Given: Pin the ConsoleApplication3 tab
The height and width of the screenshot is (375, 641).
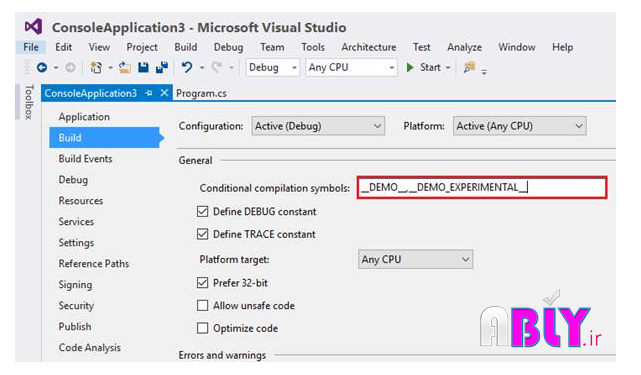Looking at the screenshot, I should 149,93.
